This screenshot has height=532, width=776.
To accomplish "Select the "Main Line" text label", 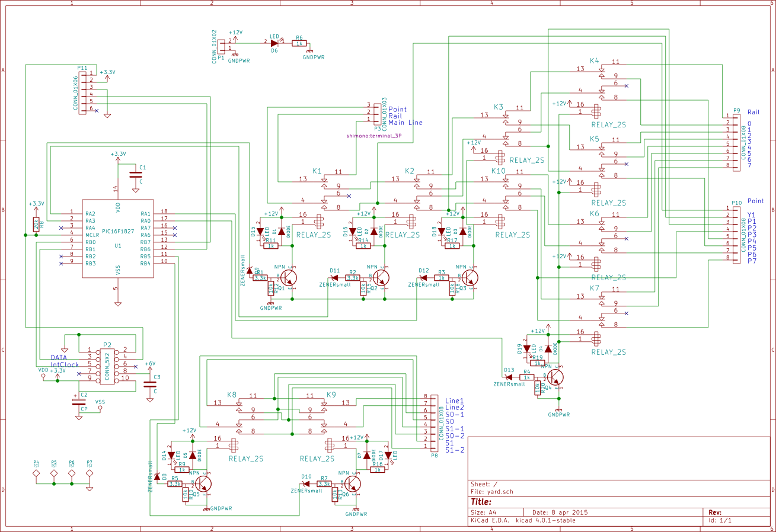I will [405, 123].
